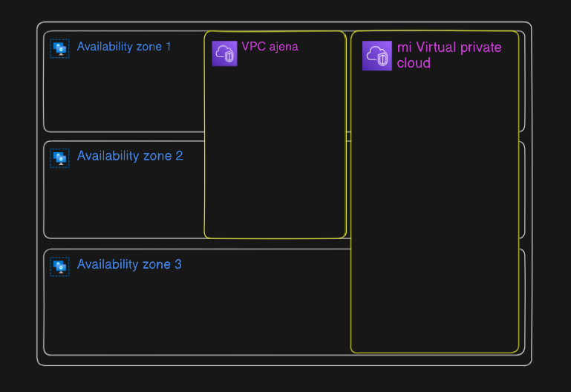Click empty area below Availability zone 1 label
This screenshot has height=392, width=571.
[x=124, y=93]
